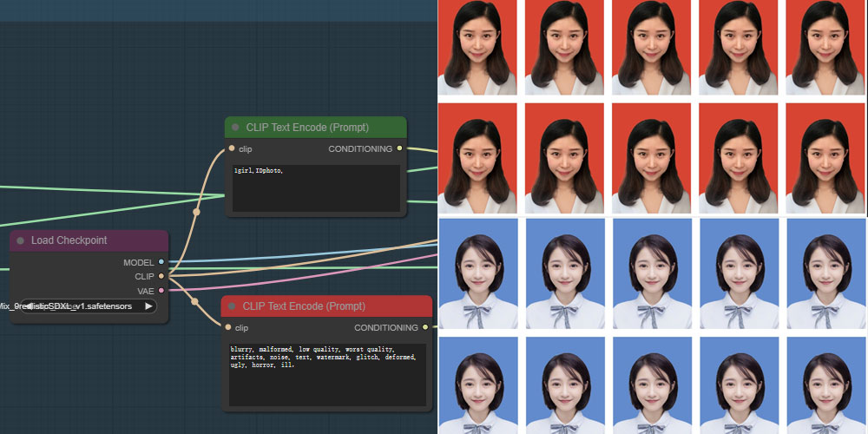Select the Load Checkpoint node title
This screenshot has width=868, height=434.
click(x=69, y=240)
